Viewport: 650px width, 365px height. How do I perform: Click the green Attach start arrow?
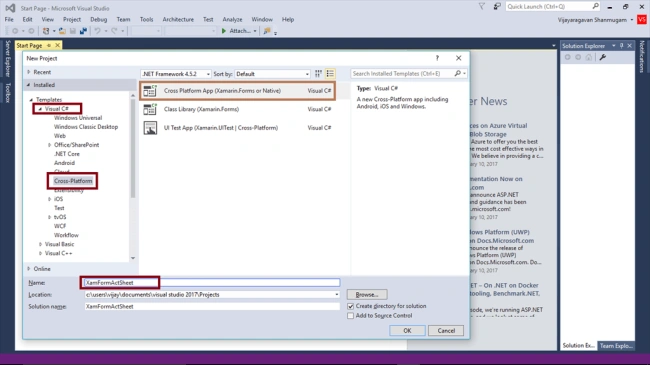[224, 31]
